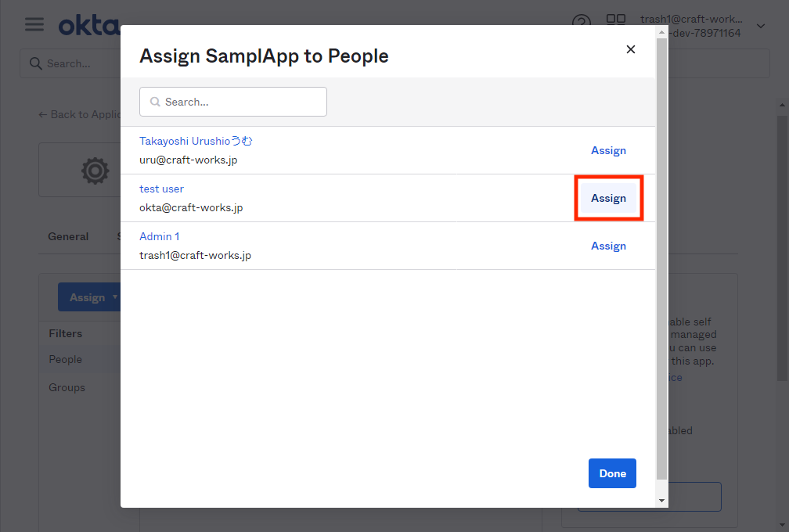Click dialog scrollbar down arrow
789x532 pixels.
click(x=661, y=501)
